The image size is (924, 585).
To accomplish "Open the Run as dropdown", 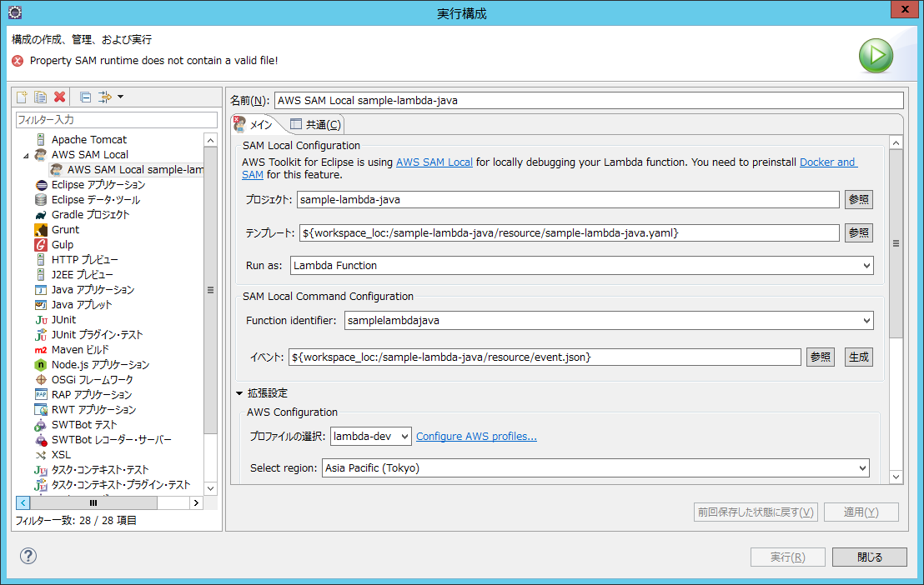I will coord(866,266).
